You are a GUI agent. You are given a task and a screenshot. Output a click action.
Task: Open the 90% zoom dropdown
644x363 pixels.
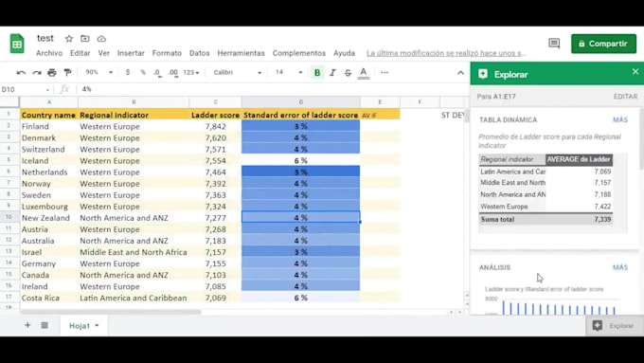click(x=98, y=72)
